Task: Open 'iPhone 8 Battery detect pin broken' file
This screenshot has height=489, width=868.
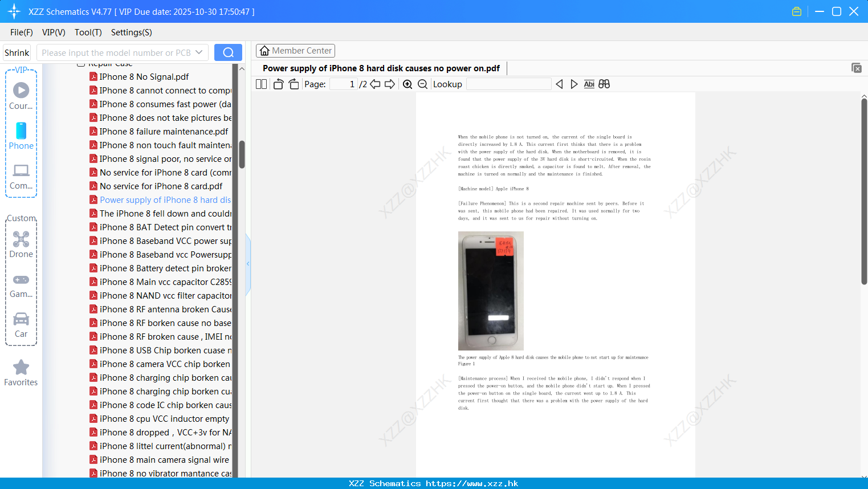Action: tap(160, 268)
